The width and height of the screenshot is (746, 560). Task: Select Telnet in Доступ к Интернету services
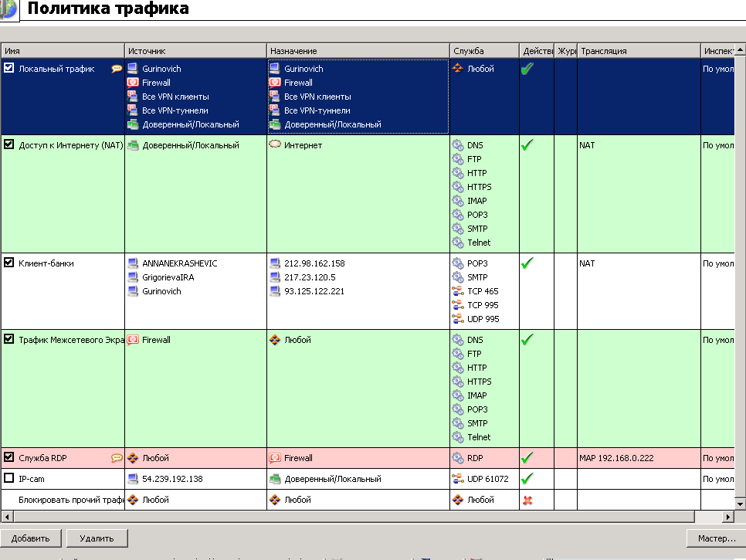click(479, 243)
